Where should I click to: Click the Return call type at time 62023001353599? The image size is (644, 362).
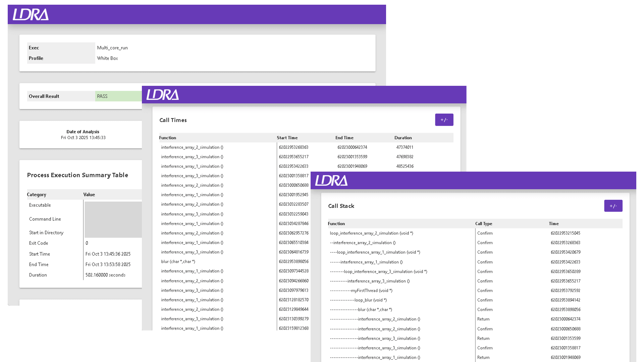(x=483, y=339)
